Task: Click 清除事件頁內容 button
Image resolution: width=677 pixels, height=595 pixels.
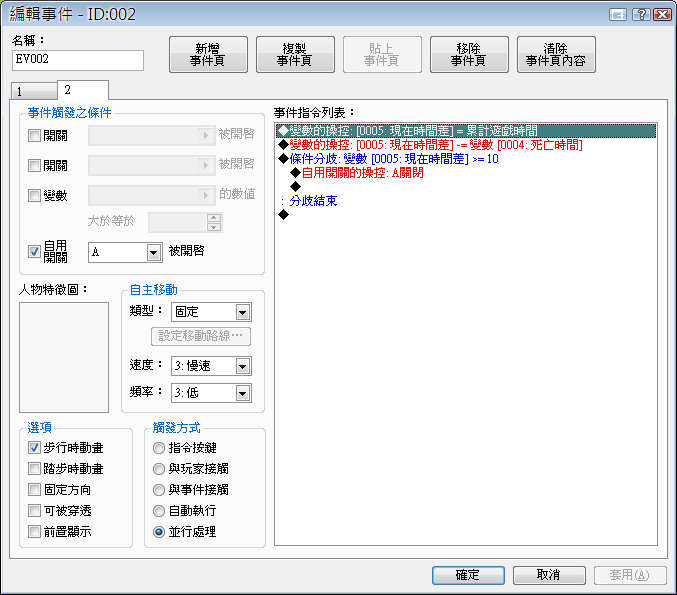Action: click(x=556, y=54)
